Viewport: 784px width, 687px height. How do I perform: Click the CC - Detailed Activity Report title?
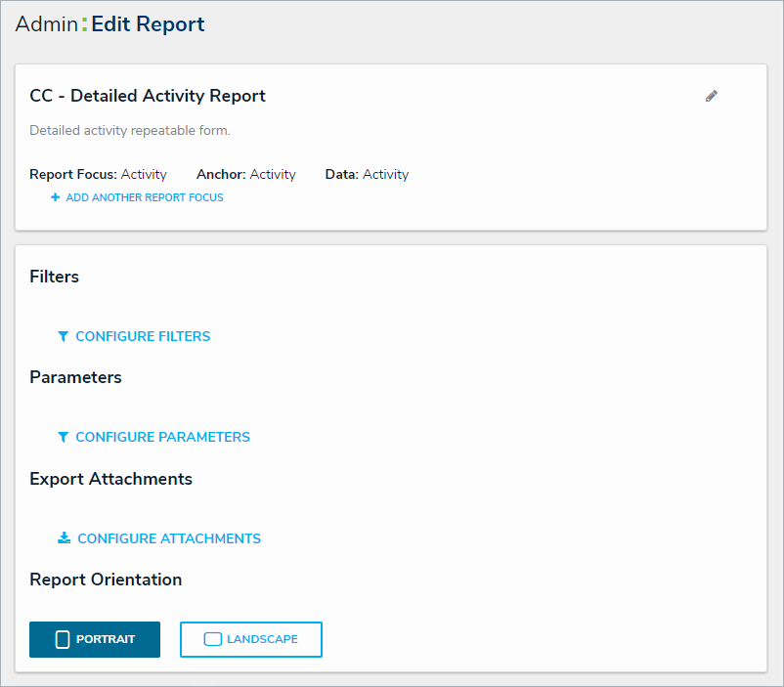point(148,96)
